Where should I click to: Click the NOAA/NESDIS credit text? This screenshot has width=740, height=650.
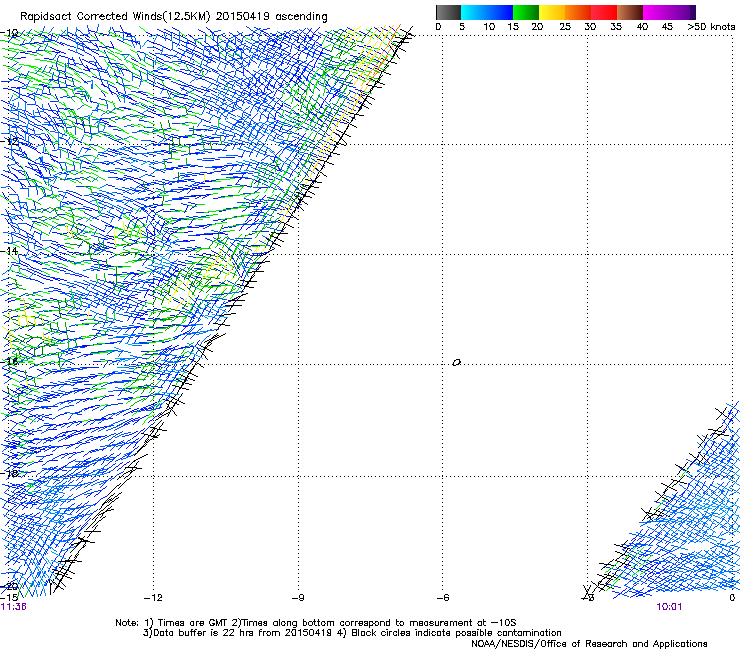tap(589, 644)
